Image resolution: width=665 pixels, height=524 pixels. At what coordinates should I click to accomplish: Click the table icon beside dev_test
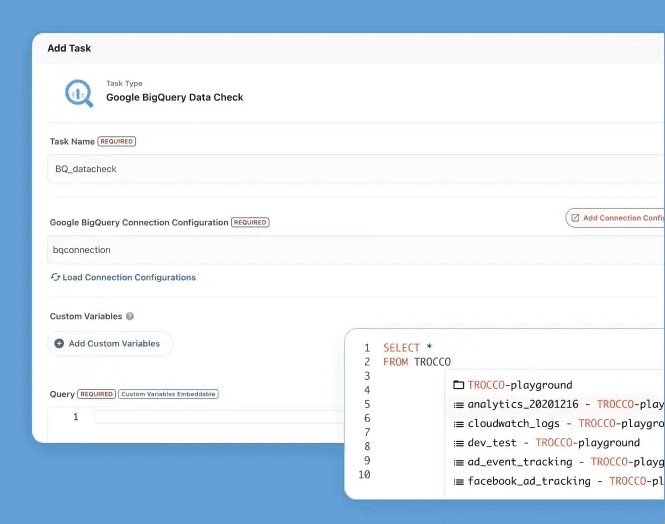coord(458,443)
